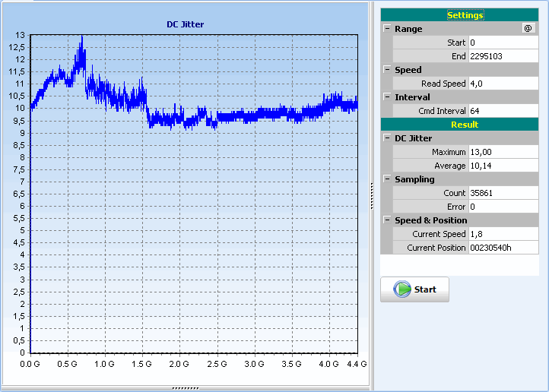Collapse the Sampling section
The height and width of the screenshot is (392, 549).
(387, 179)
